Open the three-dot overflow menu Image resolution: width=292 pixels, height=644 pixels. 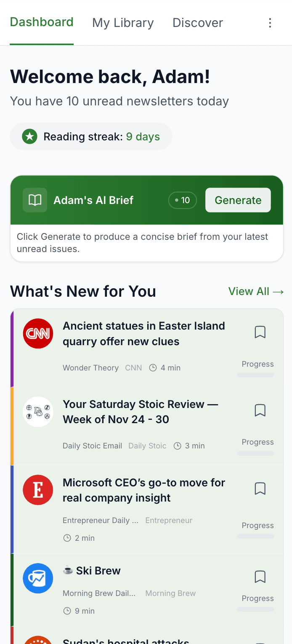[270, 23]
